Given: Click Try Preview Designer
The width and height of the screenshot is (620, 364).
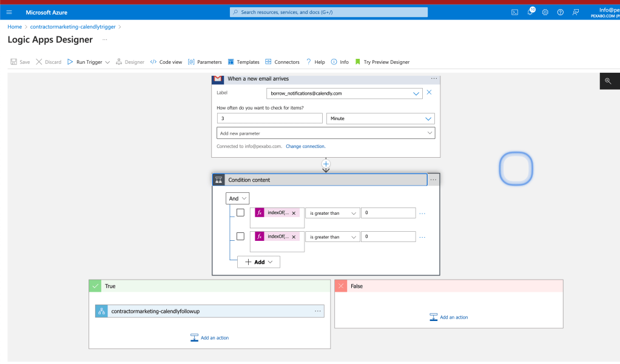Looking at the screenshot, I should [x=382, y=62].
